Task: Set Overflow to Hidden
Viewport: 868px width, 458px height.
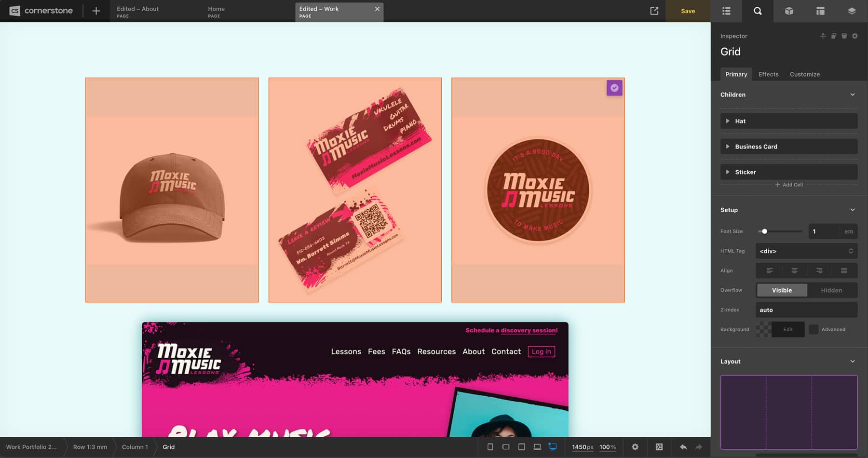Action: 831,290
